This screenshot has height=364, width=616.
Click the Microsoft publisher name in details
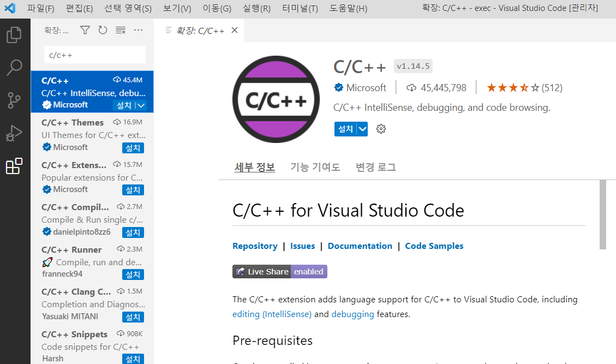click(366, 88)
